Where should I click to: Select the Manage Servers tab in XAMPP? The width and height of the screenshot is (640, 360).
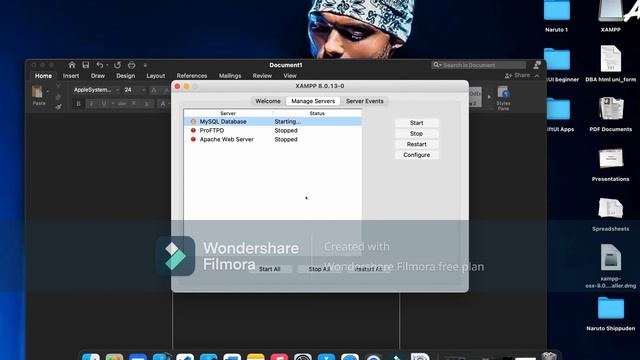click(x=313, y=101)
